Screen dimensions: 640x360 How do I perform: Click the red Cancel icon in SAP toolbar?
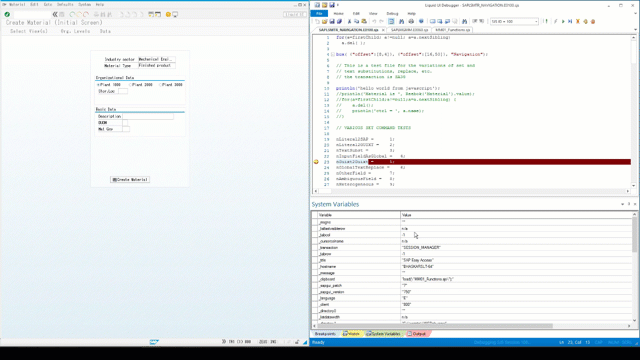coord(86,14)
